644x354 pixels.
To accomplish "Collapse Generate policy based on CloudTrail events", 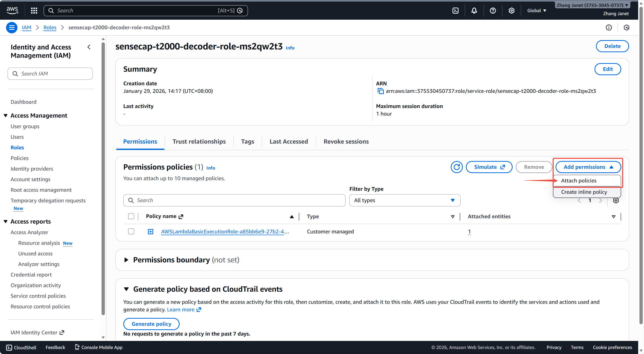I will (x=126, y=289).
